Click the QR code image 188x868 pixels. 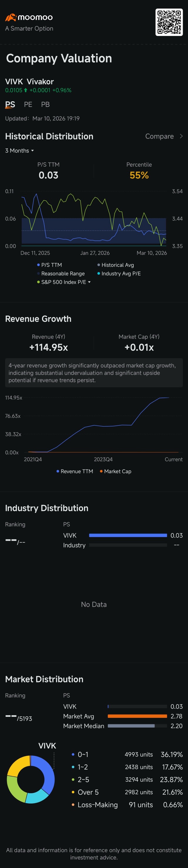(x=169, y=22)
